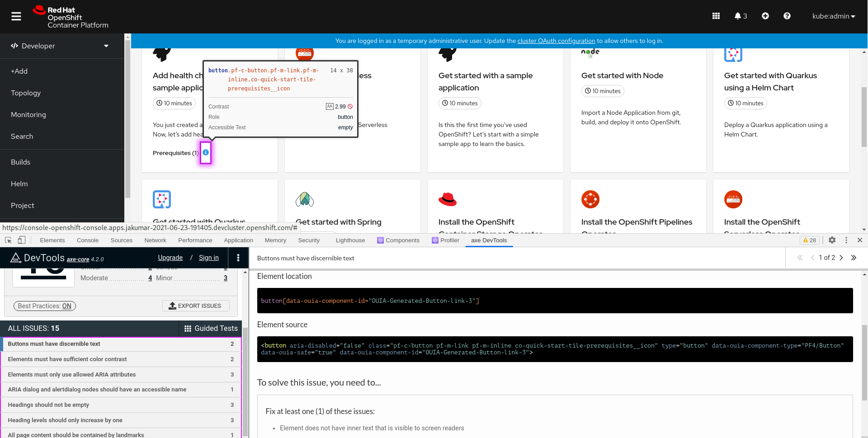Go to the next issue instance
Viewport: 868px width, 438px height.
click(841, 258)
